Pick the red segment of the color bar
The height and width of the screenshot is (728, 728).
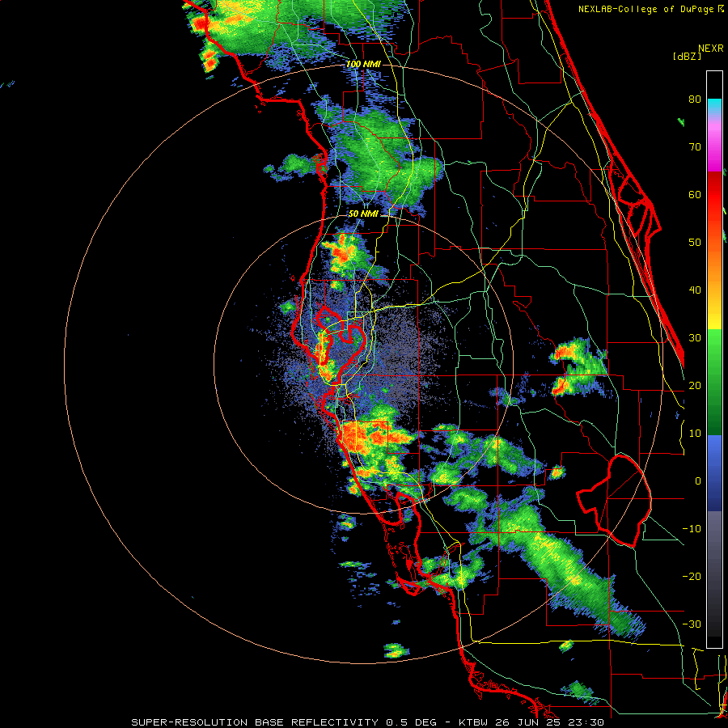point(714,195)
